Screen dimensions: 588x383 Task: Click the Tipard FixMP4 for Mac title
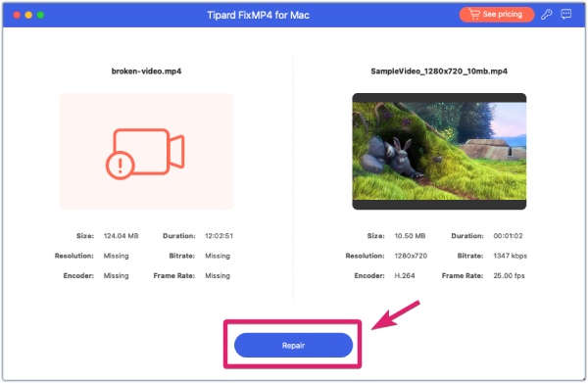pyautogui.click(x=258, y=15)
